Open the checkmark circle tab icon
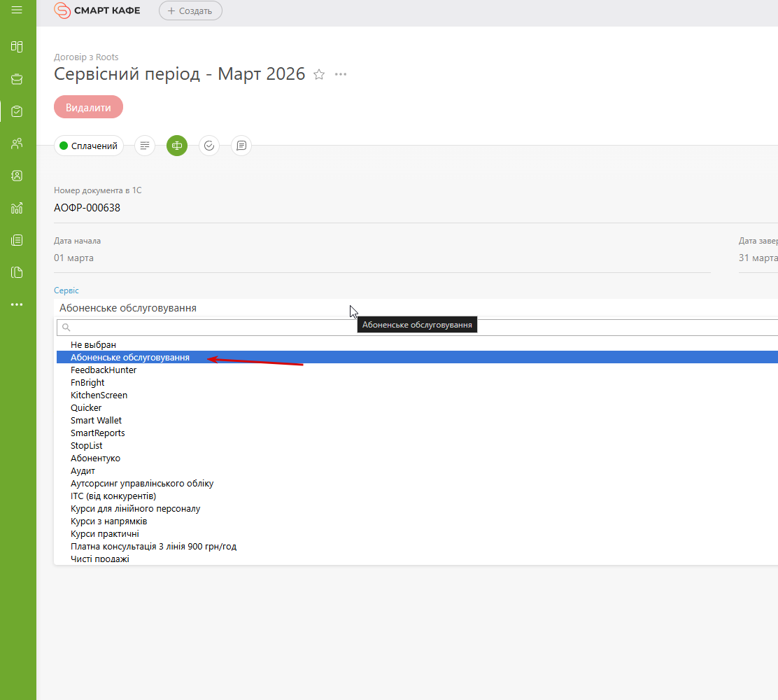 pos(209,146)
